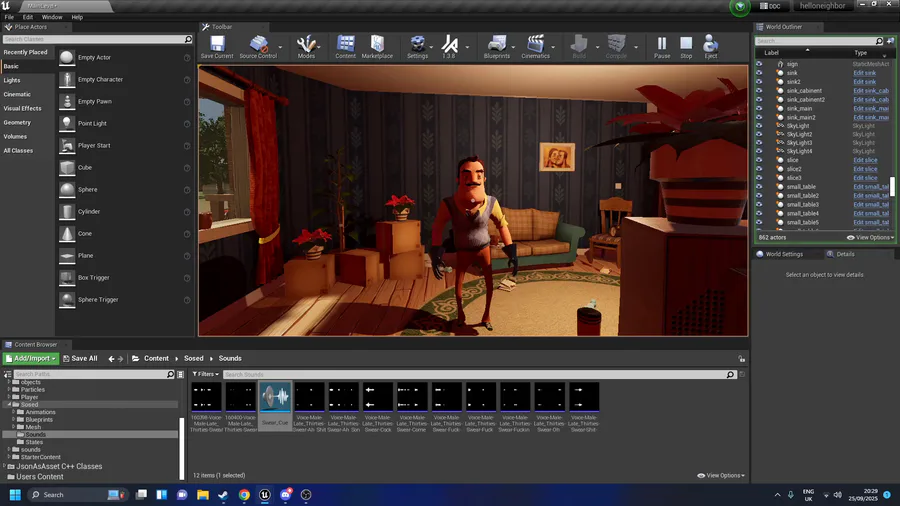Image resolution: width=900 pixels, height=506 pixels.
Task: Select the Point Light actor icon
Action: pos(67,123)
